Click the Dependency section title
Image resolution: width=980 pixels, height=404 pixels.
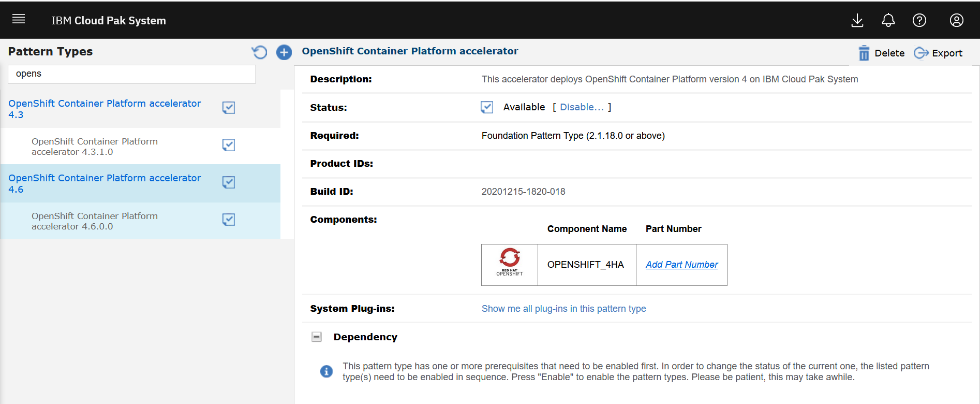pos(365,337)
